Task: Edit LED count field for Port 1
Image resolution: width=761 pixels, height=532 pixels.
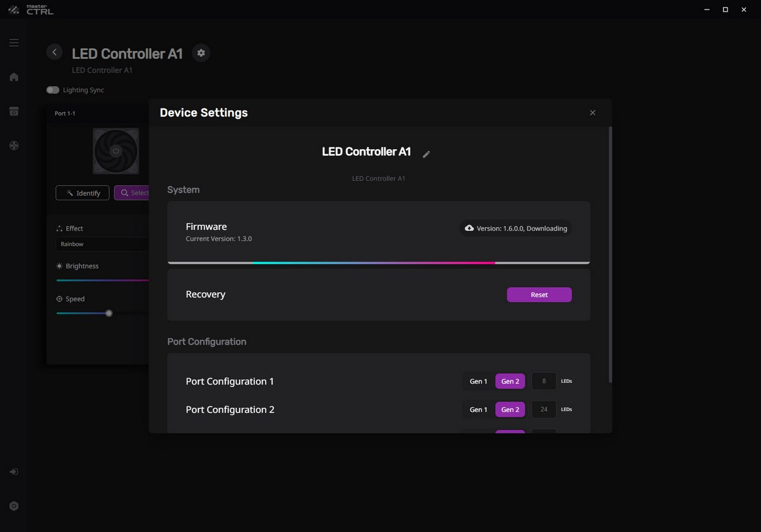Action: tap(544, 381)
